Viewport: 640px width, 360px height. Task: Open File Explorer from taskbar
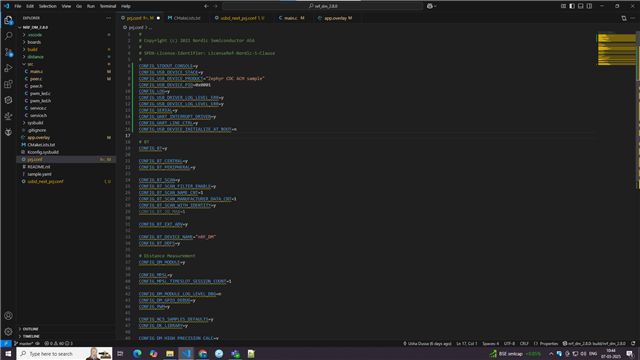pyautogui.click(x=170, y=353)
